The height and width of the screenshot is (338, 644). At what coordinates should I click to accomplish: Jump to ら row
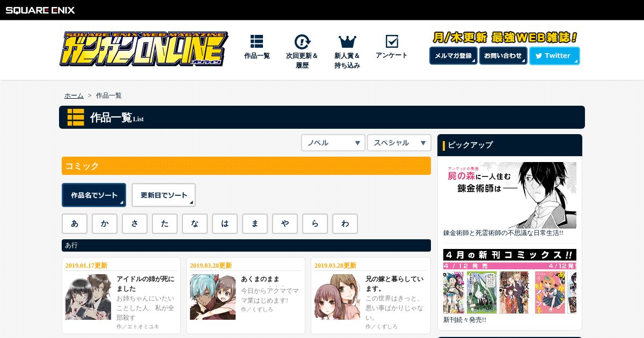pos(315,224)
